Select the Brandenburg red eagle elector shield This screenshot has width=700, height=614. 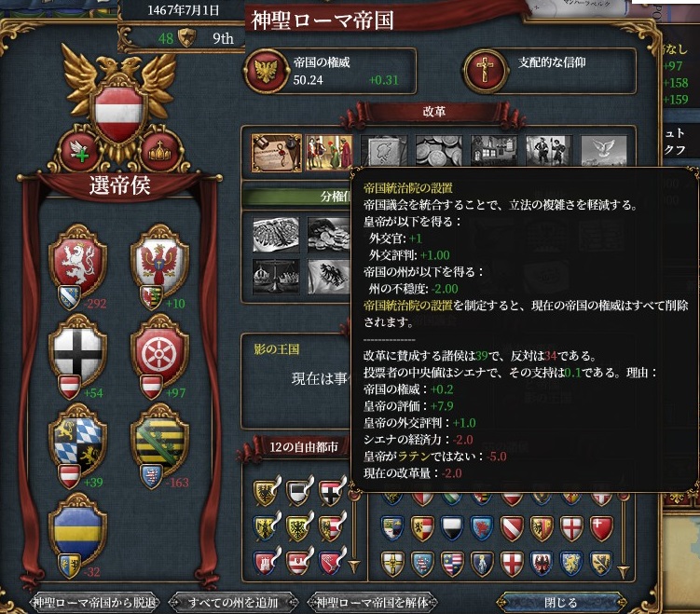159,259
